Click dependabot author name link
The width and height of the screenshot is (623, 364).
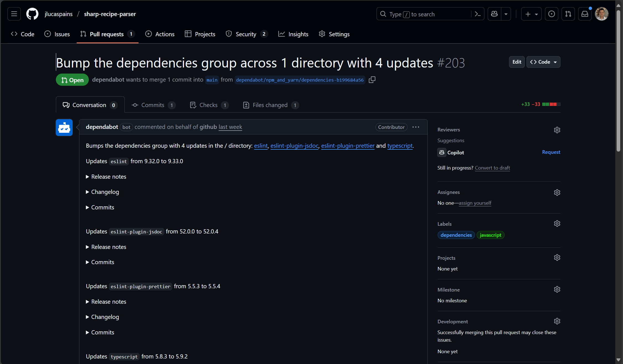(102, 127)
